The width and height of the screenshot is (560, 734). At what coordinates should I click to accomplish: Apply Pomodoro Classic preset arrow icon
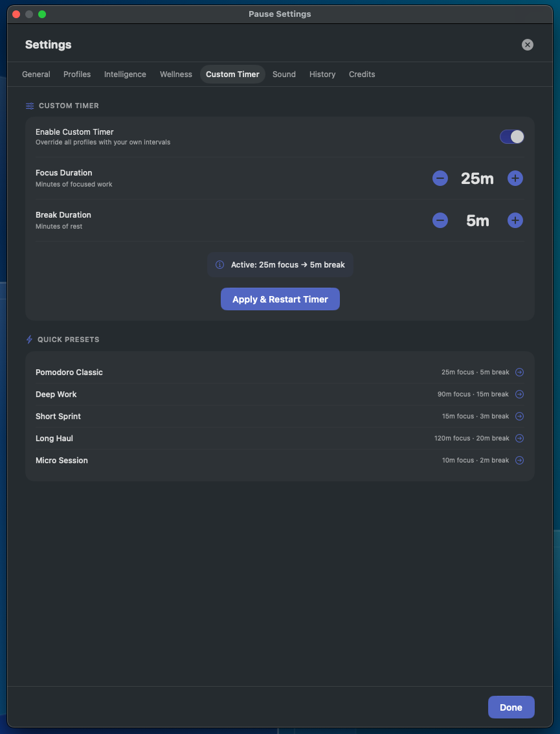tap(519, 372)
